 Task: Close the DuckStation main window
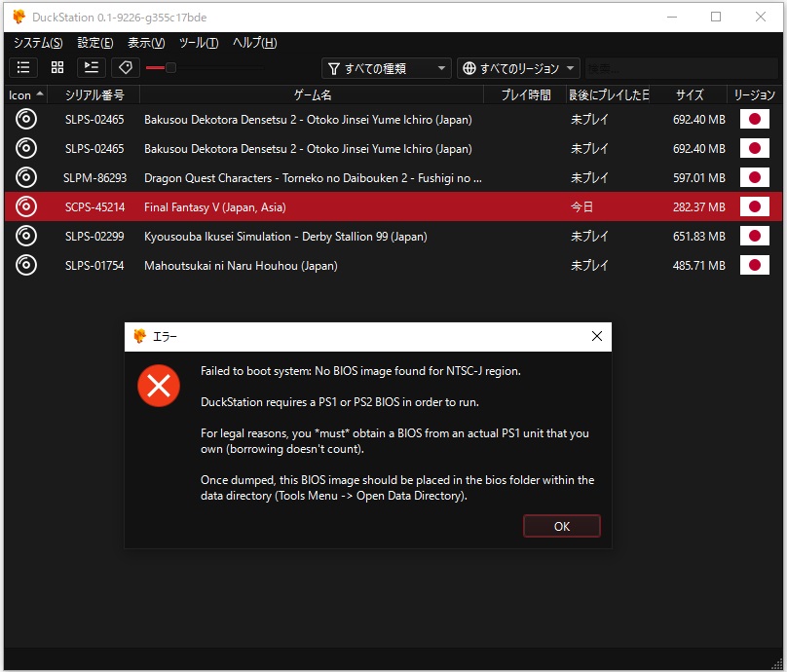(x=761, y=17)
